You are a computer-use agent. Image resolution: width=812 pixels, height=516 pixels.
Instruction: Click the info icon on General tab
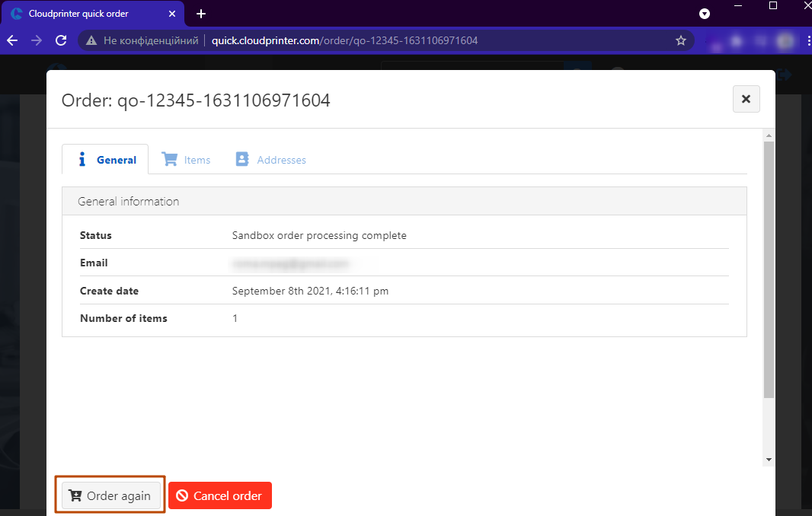point(82,159)
